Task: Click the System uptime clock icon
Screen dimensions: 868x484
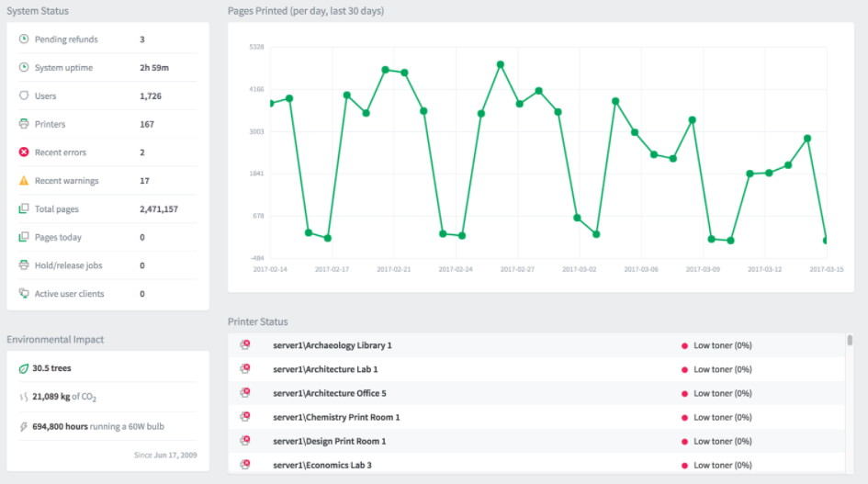Action: click(24, 67)
